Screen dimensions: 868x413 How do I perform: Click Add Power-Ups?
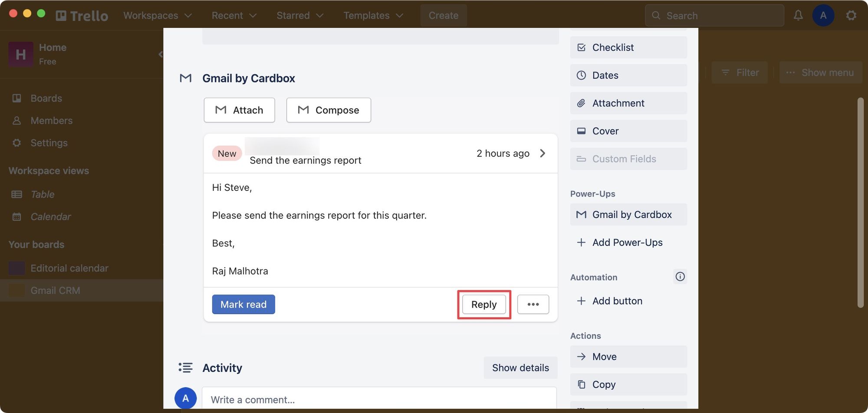point(628,243)
